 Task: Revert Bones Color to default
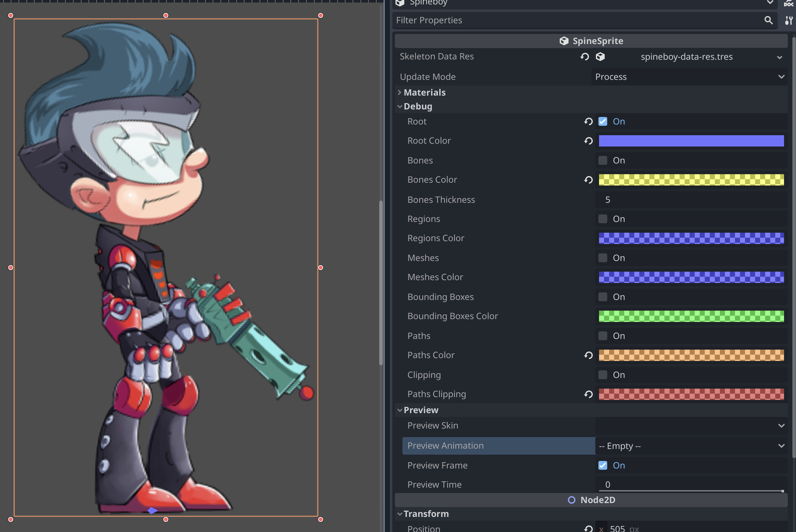pos(588,180)
